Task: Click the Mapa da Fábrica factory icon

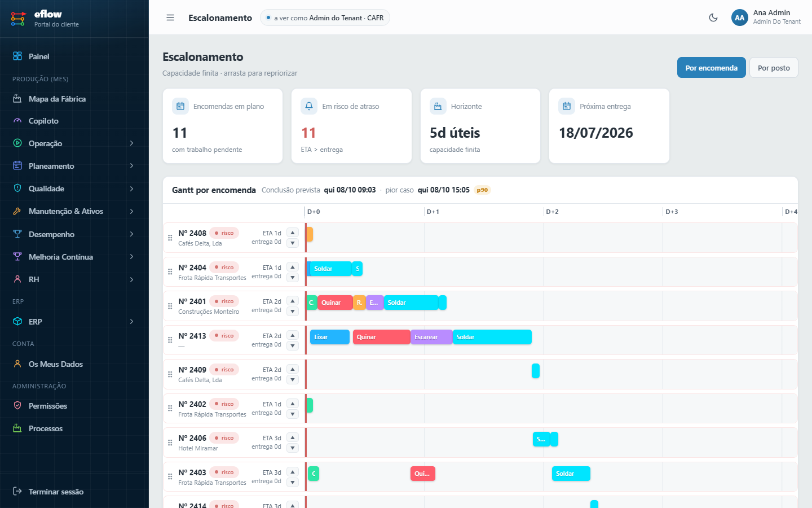Action: [17, 99]
